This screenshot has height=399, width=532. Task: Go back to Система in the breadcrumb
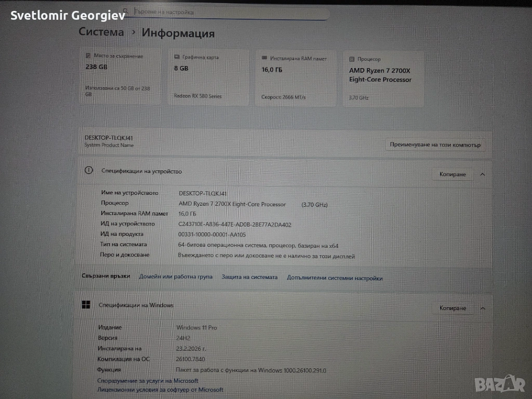click(101, 32)
